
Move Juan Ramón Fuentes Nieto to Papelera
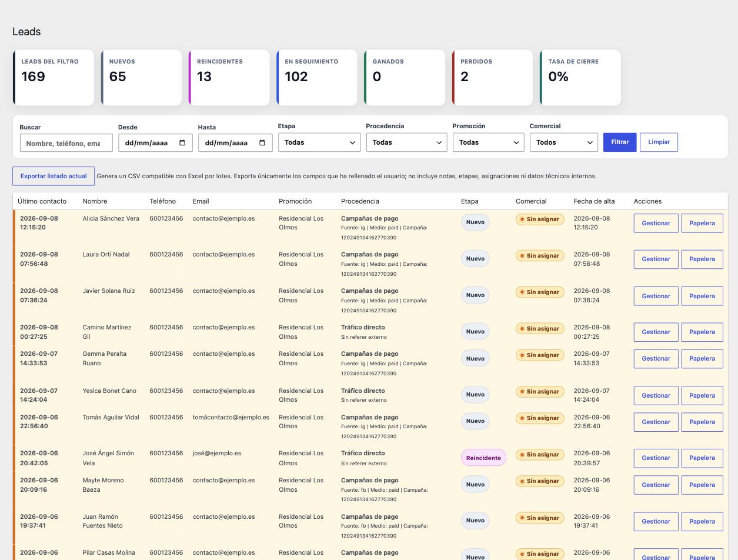[x=702, y=521]
